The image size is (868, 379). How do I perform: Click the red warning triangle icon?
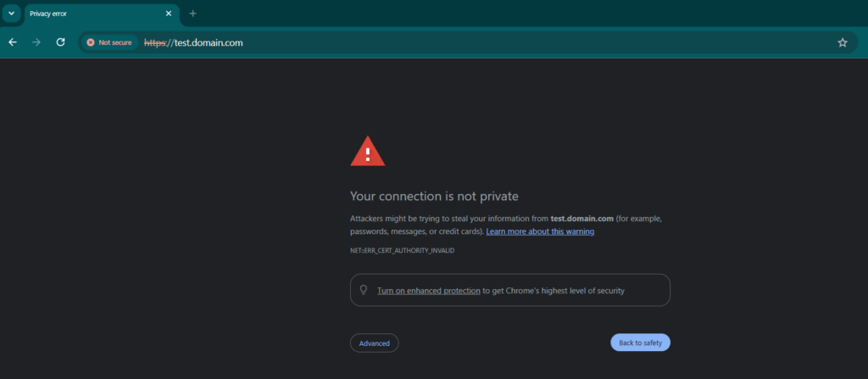click(x=368, y=151)
